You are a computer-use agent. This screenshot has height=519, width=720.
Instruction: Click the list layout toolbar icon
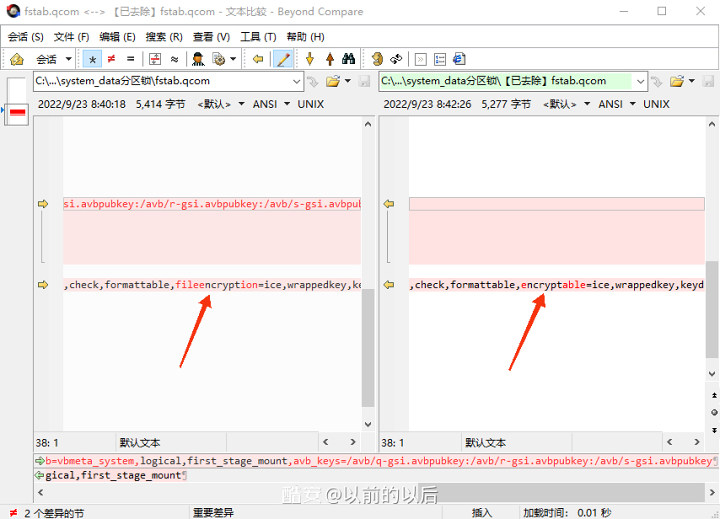coord(440,59)
